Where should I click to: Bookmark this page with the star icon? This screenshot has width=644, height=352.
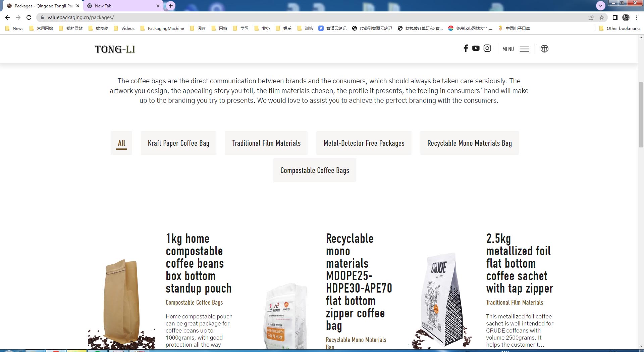tap(602, 17)
